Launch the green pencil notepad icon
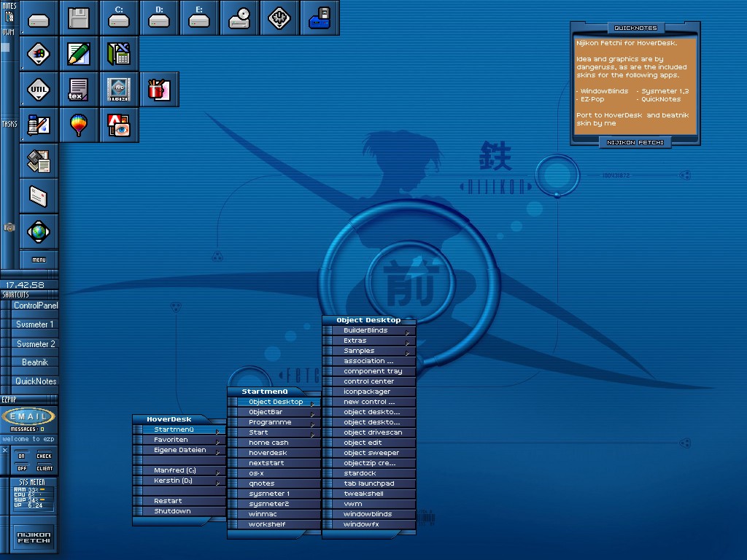This screenshot has height=560, width=747. pyautogui.click(x=79, y=54)
